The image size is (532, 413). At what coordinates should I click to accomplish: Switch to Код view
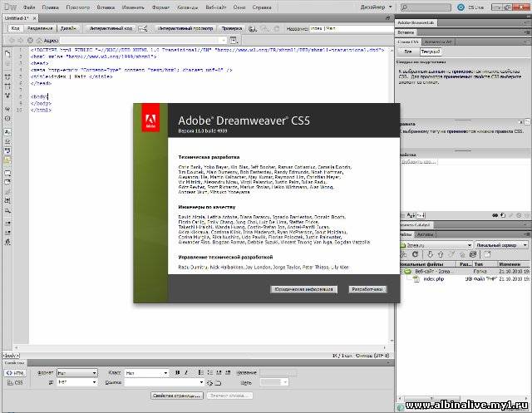(x=15, y=28)
